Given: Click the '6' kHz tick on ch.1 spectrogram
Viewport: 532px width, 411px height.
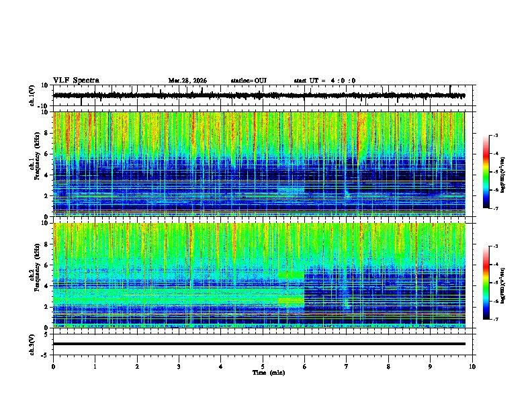Looking at the screenshot, I should pos(47,154).
